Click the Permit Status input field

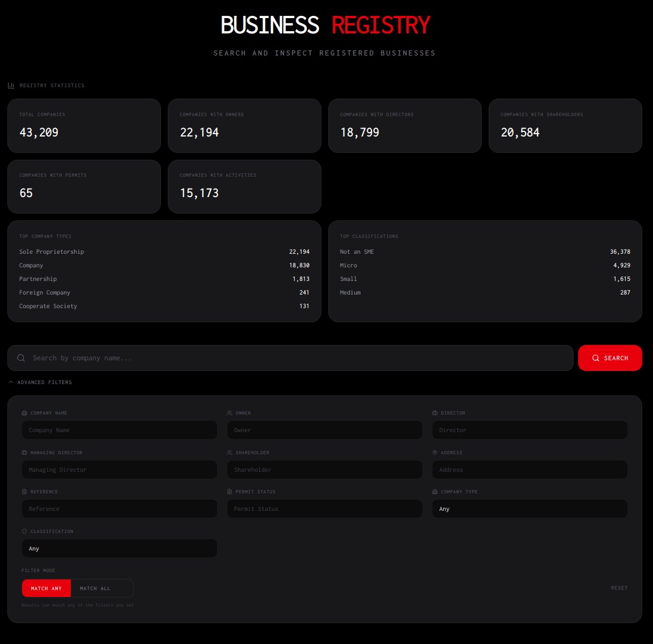coord(325,509)
